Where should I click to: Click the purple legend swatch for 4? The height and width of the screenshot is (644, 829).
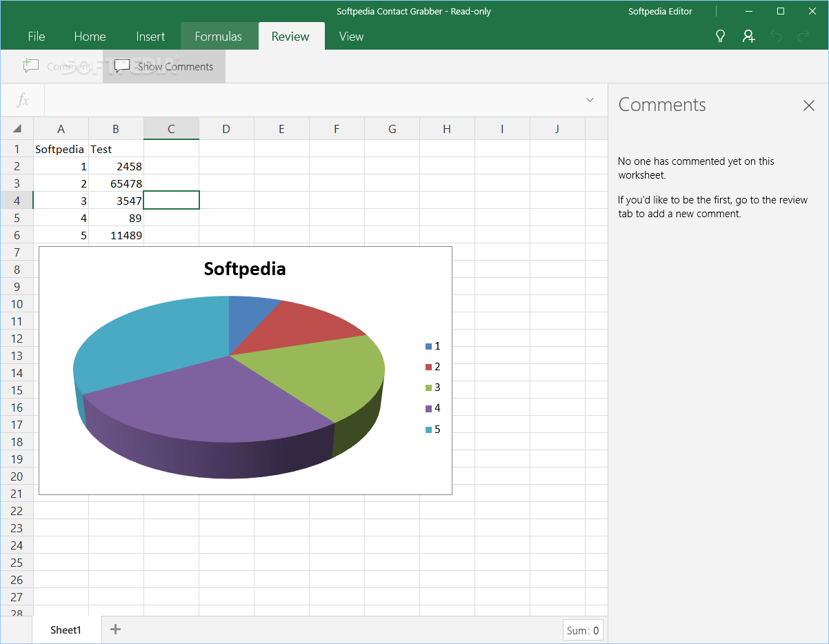click(x=429, y=408)
